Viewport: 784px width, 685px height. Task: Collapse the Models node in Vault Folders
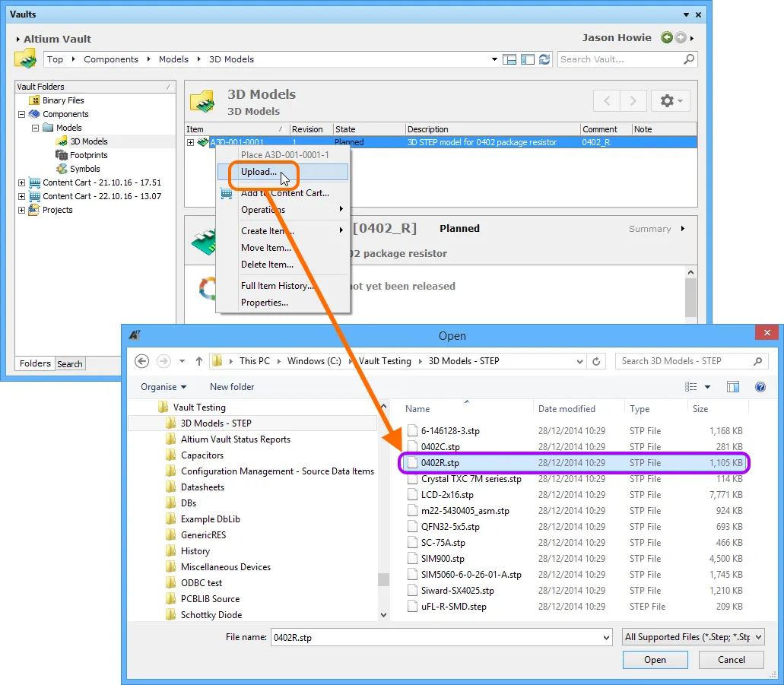pos(35,128)
